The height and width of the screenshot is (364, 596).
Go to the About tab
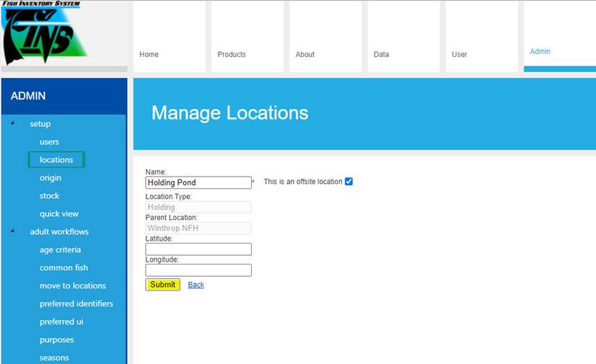coord(305,54)
